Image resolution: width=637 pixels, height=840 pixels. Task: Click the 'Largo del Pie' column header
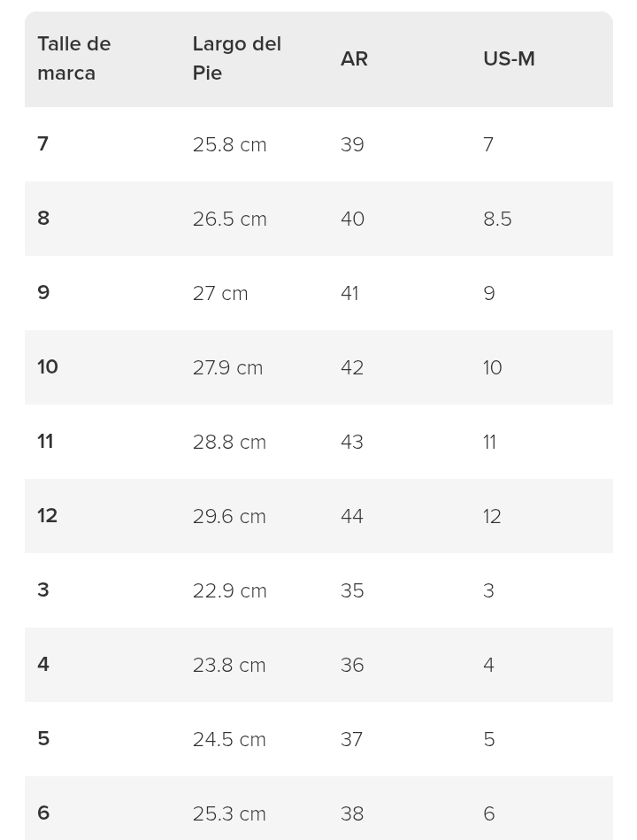(236, 58)
